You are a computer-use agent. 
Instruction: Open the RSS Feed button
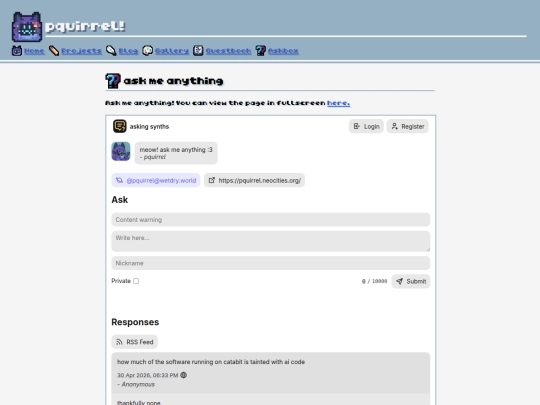coord(135,342)
